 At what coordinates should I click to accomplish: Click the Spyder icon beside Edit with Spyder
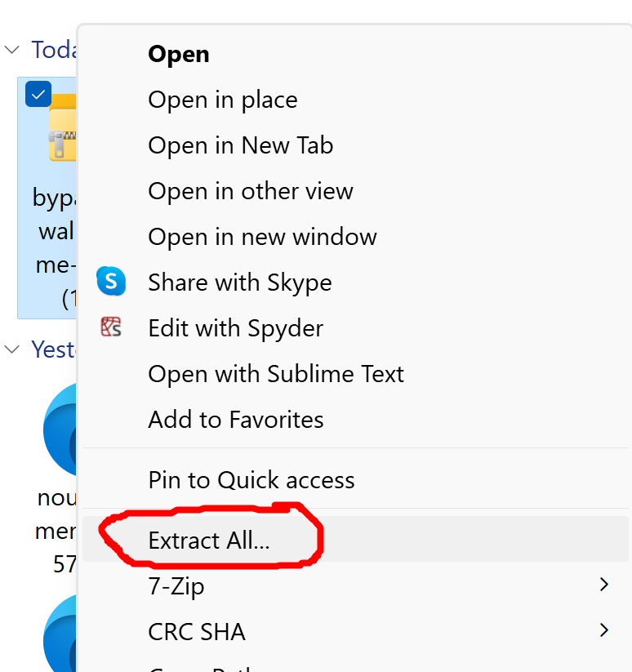pyautogui.click(x=111, y=327)
